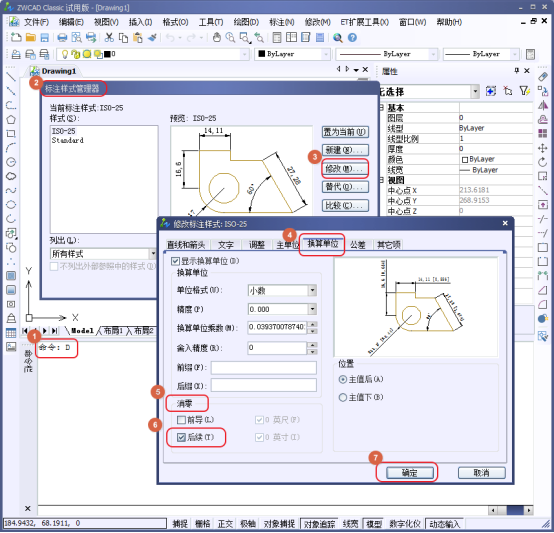554x533 pixels.
Task: Click Quick Select icon in properties panel
Action: pyautogui.click(x=525, y=91)
